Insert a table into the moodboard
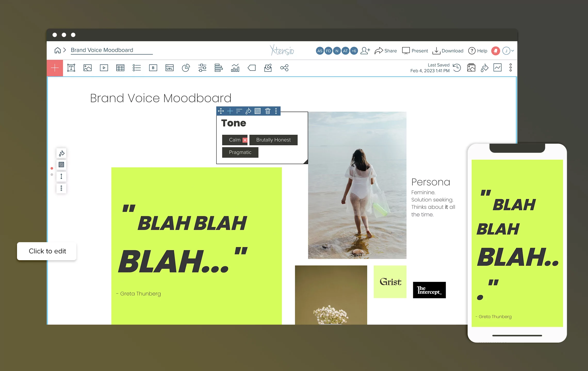Image resolution: width=588 pixels, height=371 pixels. point(120,68)
